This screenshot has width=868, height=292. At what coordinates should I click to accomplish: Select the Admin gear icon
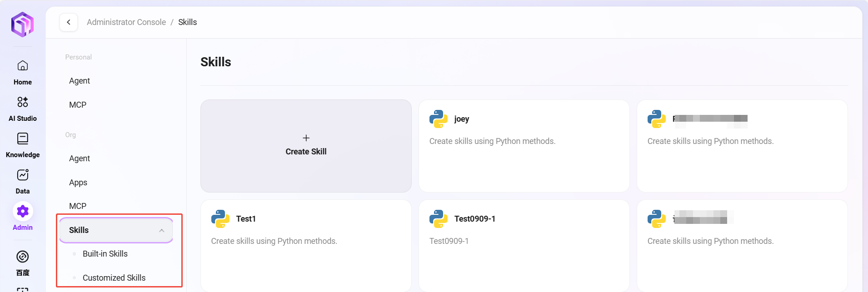pyautogui.click(x=22, y=211)
